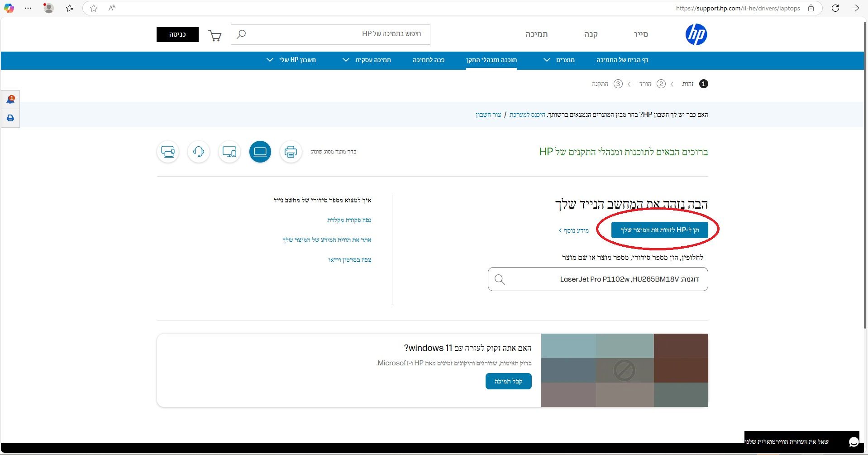Select the printer product type icon
Screen dimensions: 868x455
(291, 152)
